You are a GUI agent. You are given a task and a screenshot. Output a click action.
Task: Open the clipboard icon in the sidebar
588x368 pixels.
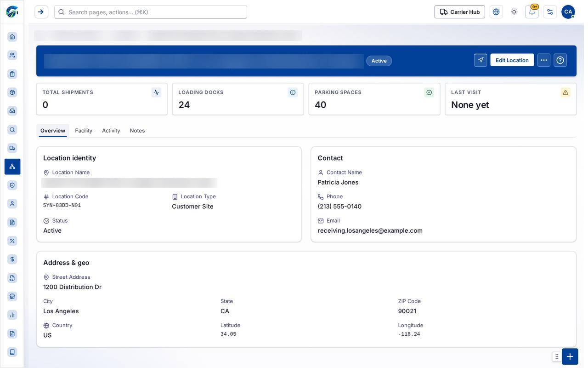tap(12, 74)
